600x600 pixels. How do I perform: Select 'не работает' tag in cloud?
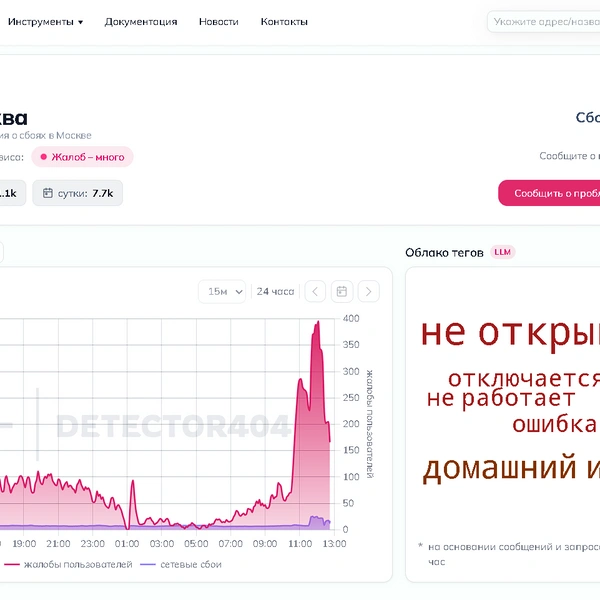pos(501,398)
